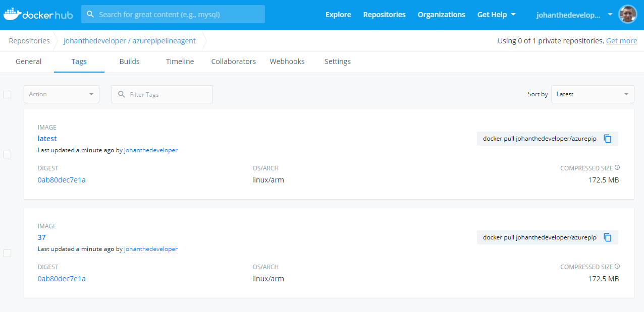Click linux/arm under tag 37
This screenshot has width=644, height=312.
[268, 279]
